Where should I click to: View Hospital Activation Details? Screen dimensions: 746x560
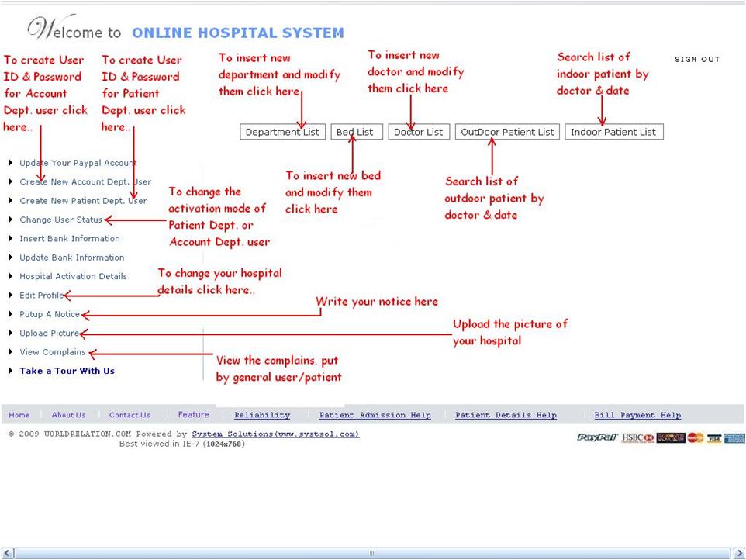pyautogui.click(x=73, y=276)
